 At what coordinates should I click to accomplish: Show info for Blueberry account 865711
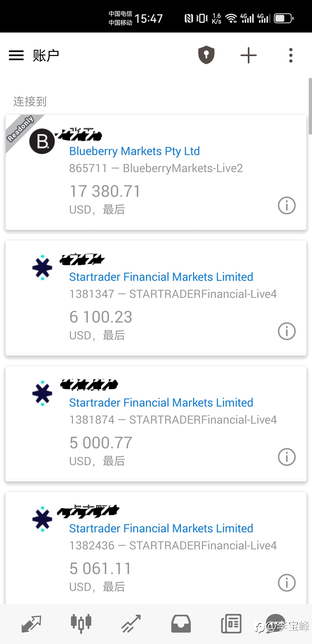287,205
